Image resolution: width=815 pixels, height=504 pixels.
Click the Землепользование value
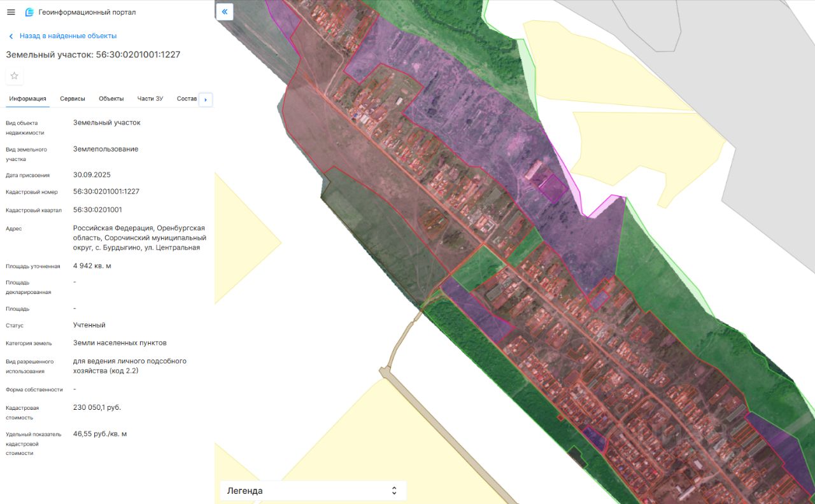106,149
